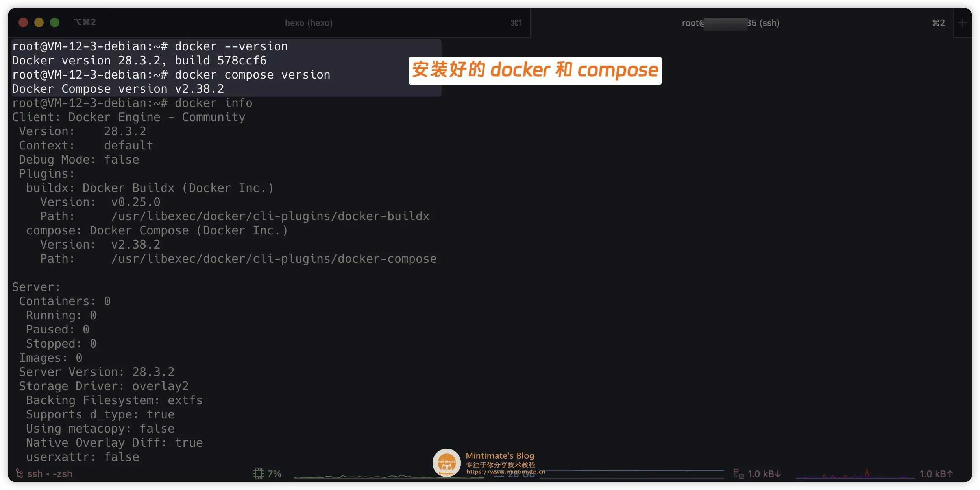Click the 'userxattr: false' line
The height and width of the screenshot is (490, 980).
click(x=83, y=457)
